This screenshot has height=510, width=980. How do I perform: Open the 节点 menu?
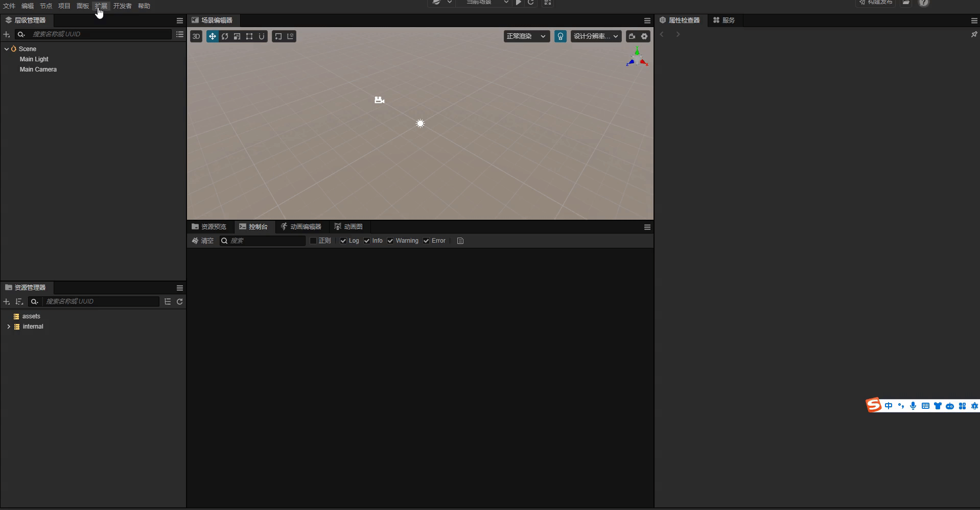[x=45, y=6]
